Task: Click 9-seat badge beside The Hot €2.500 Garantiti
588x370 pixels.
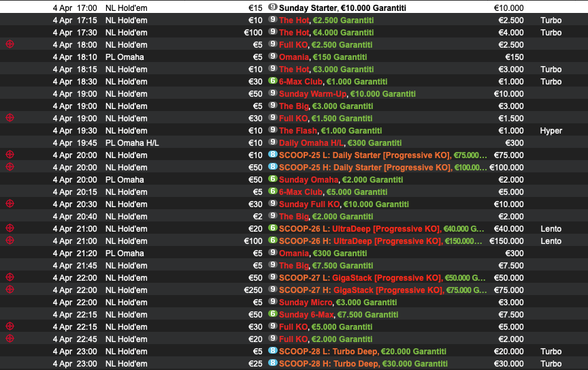Action: pyautogui.click(x=273, y=20)
